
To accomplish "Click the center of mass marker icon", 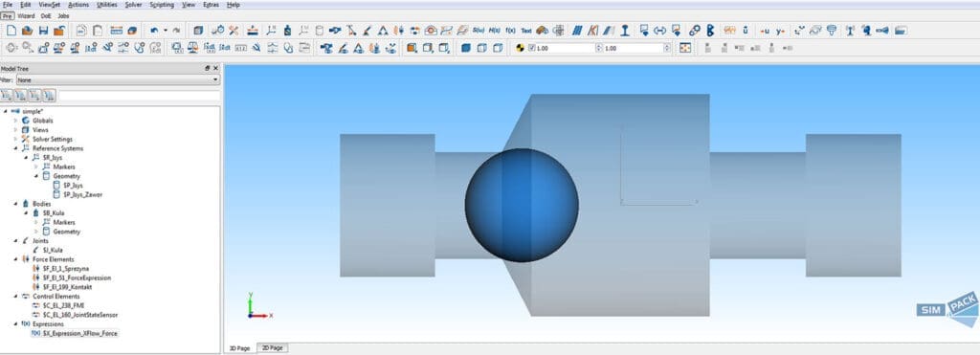I will 520,48.
